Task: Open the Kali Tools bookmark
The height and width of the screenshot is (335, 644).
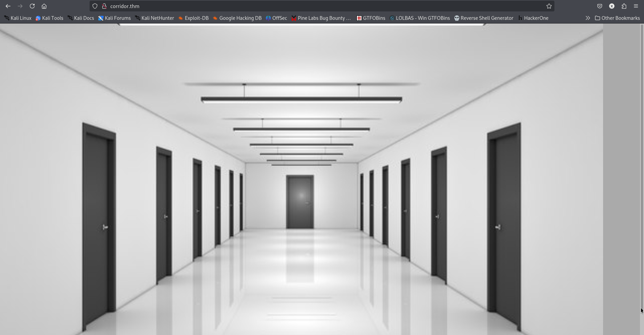Action: (49, 18)
